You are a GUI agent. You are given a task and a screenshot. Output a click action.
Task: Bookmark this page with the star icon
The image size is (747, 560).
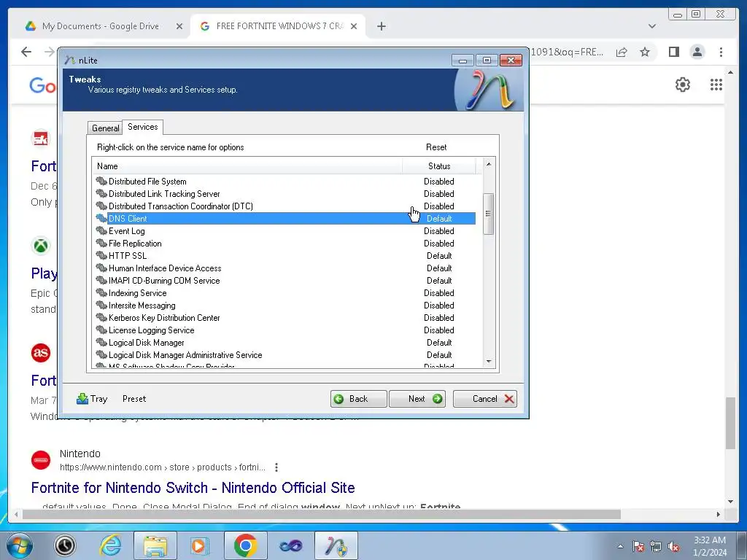click(x=645, y=52)
